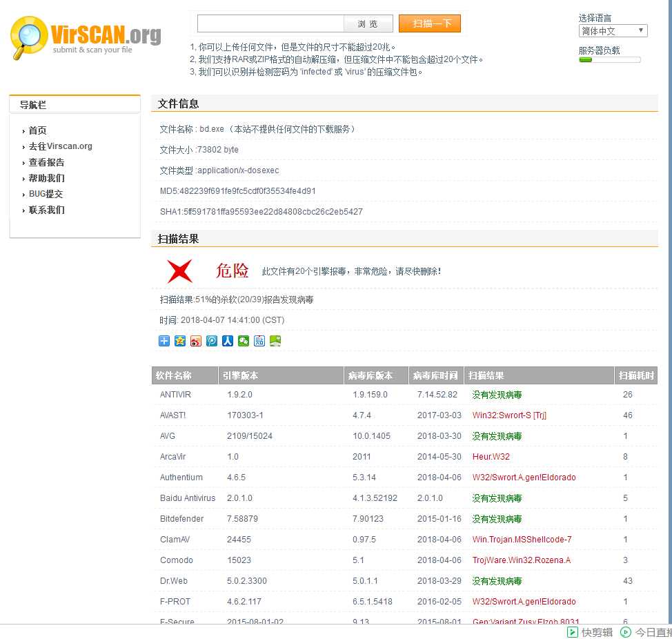Click the red 危险 warning label
The image size is (672, 639).
(x=232, y=271)
